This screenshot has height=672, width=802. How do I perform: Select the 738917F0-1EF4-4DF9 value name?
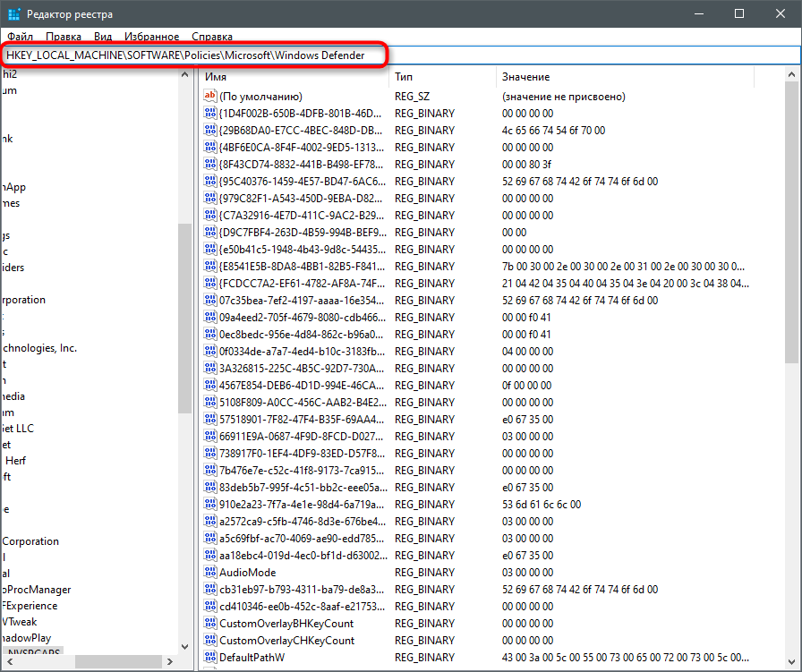coord(302,454)
